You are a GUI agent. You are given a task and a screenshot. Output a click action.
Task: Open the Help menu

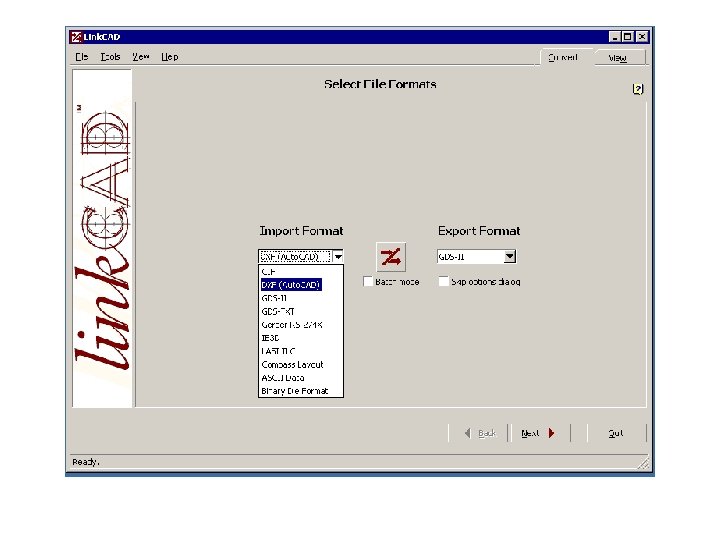point(169,57)
